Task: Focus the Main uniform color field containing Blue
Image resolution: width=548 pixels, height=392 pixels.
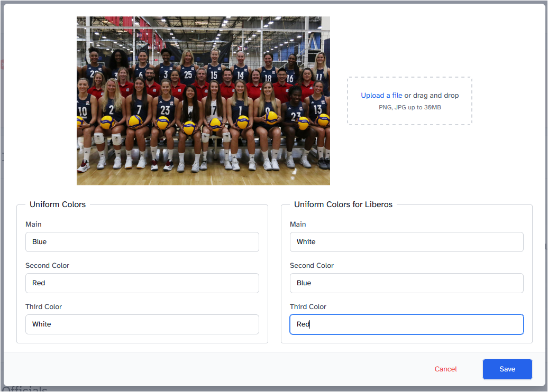Action: click(x=142, y=242)
